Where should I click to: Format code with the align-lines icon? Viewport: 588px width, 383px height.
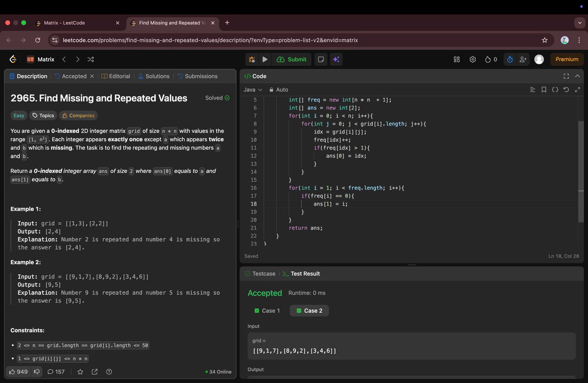click(533, 90)
